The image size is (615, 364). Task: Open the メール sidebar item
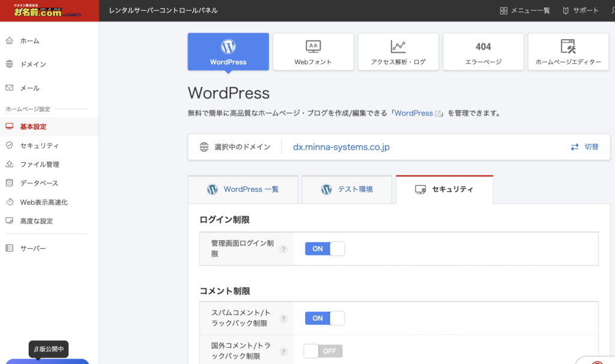[x=49, y=88]
